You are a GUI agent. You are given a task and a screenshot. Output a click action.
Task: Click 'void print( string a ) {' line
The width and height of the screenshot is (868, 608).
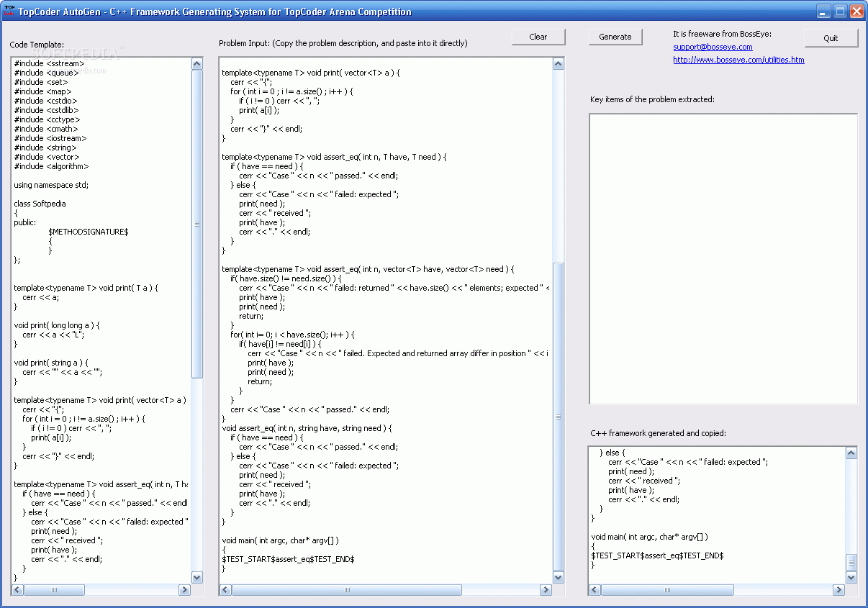(51, 363)
